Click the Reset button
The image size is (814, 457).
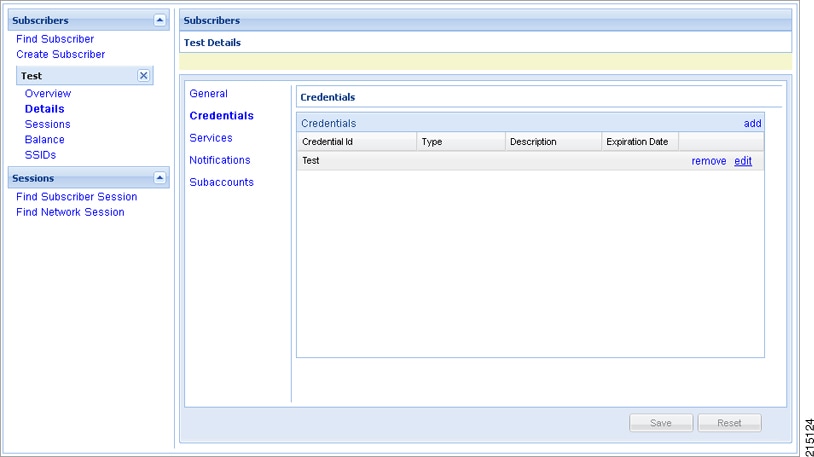pyautogui.click(x=729, y=423)
